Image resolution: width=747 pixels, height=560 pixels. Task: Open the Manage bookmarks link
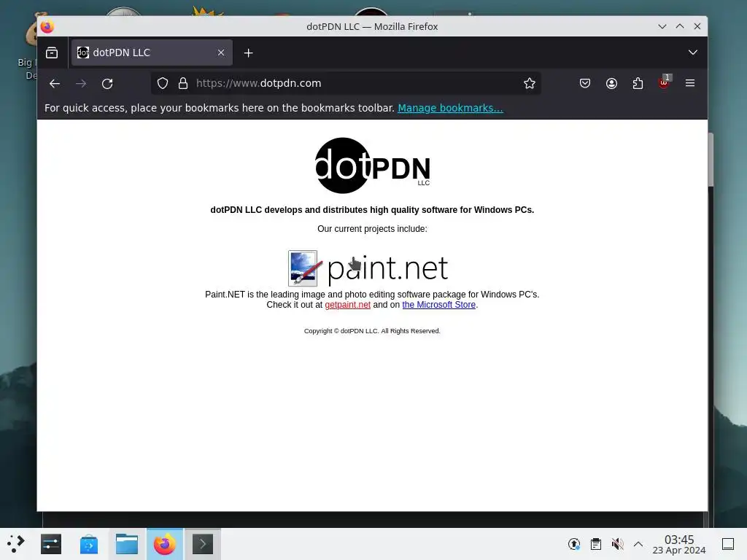[450, 108]
